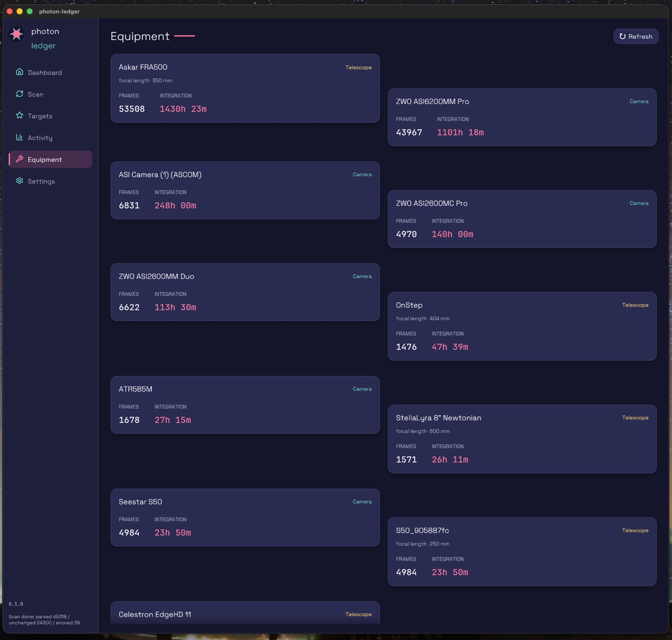Image resolution: width=672 pixels, height=640 pixels.
Task: Click the focal length 600 mm text
Action: point(423,431)
